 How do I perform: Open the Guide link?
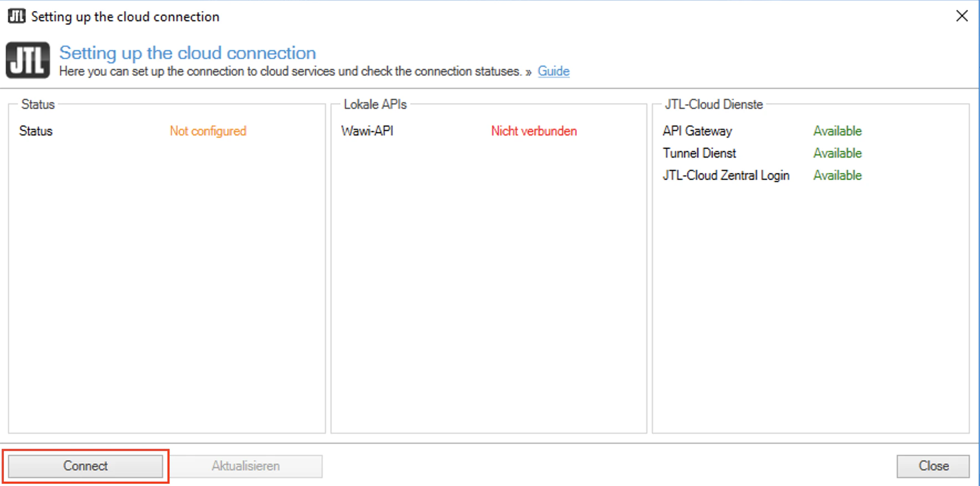pyautogui.click(x=553, y=72)
